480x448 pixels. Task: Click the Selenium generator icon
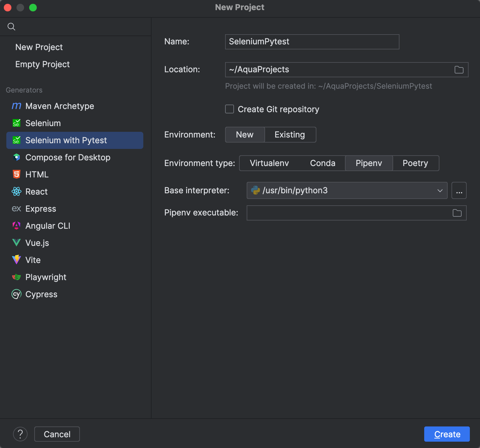(x=16, y=123)
